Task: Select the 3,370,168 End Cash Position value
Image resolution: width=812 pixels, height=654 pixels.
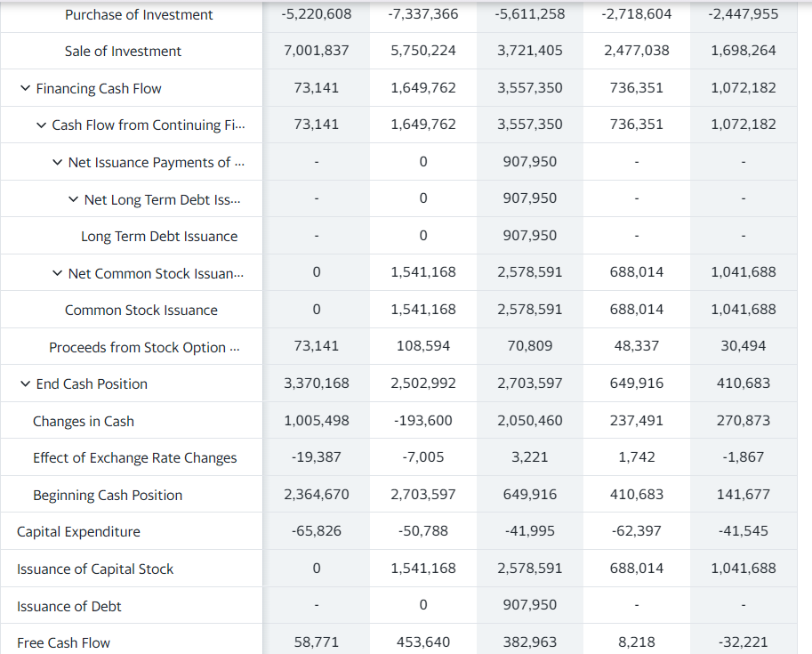Action: point(316,383)
